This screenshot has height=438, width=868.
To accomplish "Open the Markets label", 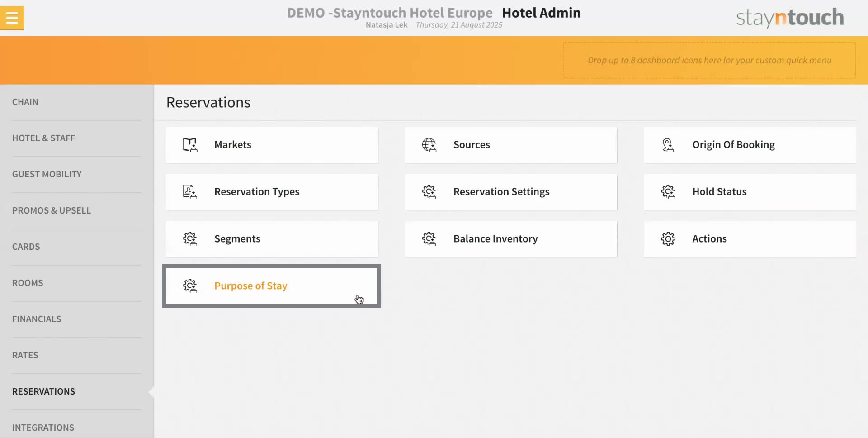I will point(233,145).
